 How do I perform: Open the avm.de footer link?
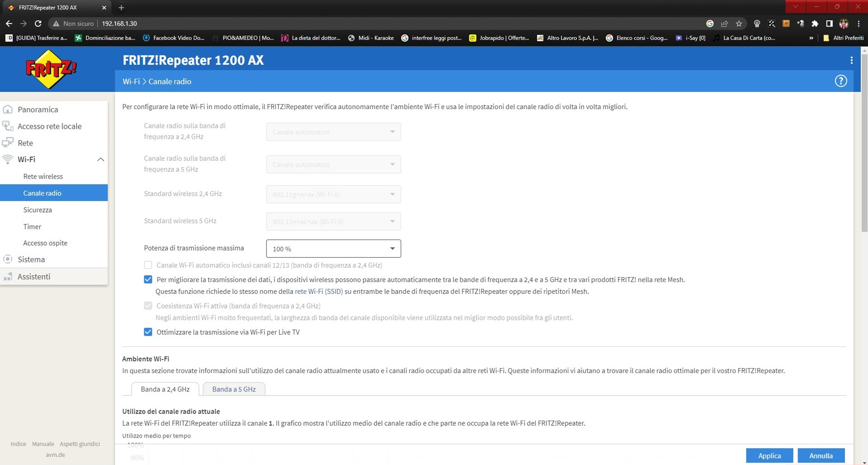coord(55,455)
